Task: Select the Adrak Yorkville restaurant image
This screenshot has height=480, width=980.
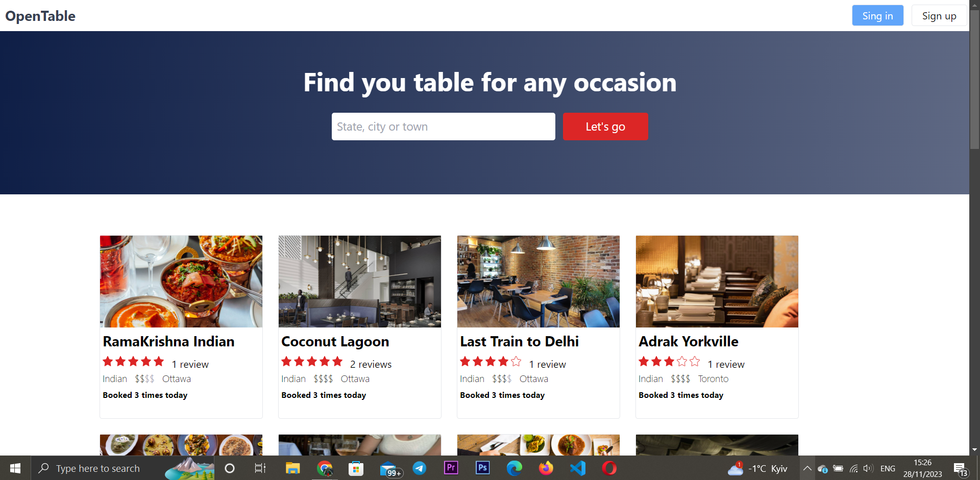Action: tap(717, 282)
